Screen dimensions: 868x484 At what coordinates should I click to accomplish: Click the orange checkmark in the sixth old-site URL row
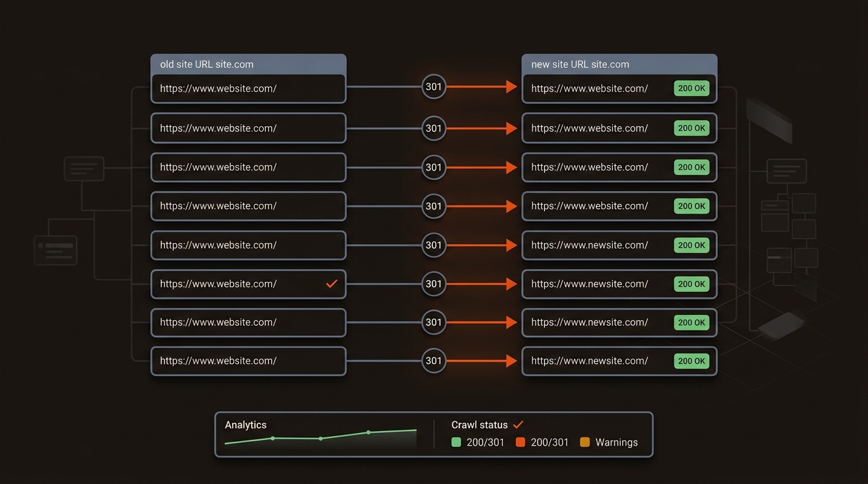click(x=331, y=284)
